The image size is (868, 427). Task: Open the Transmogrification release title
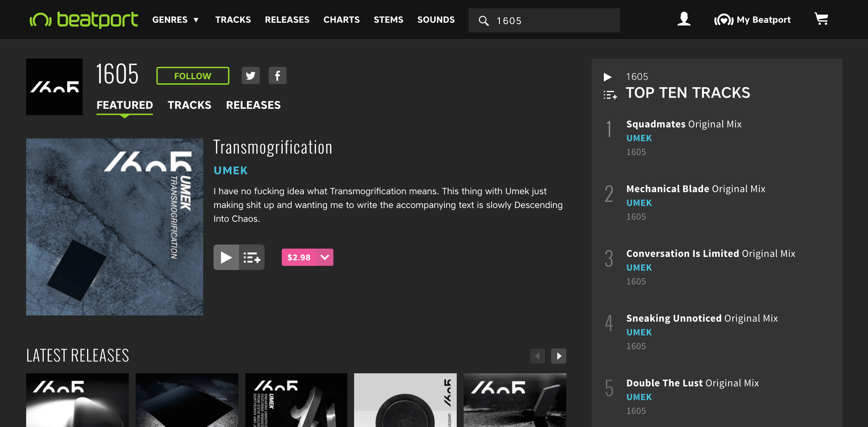pyautogui.click(x=273, y=147)
